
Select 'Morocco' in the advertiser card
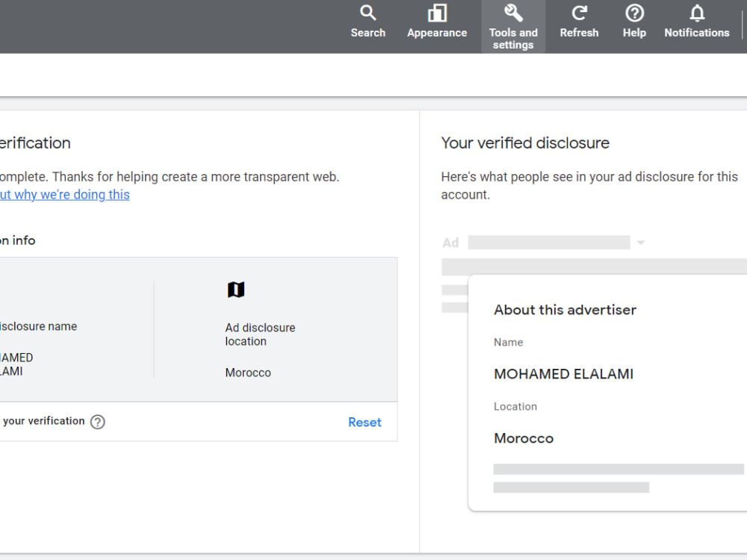point(524,438)
